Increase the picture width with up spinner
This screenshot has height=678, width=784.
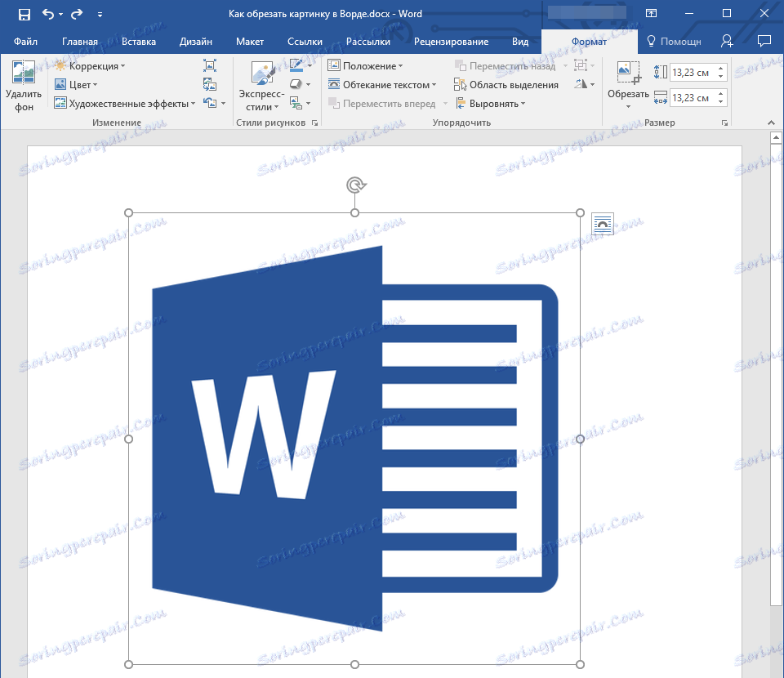[720, 94]
